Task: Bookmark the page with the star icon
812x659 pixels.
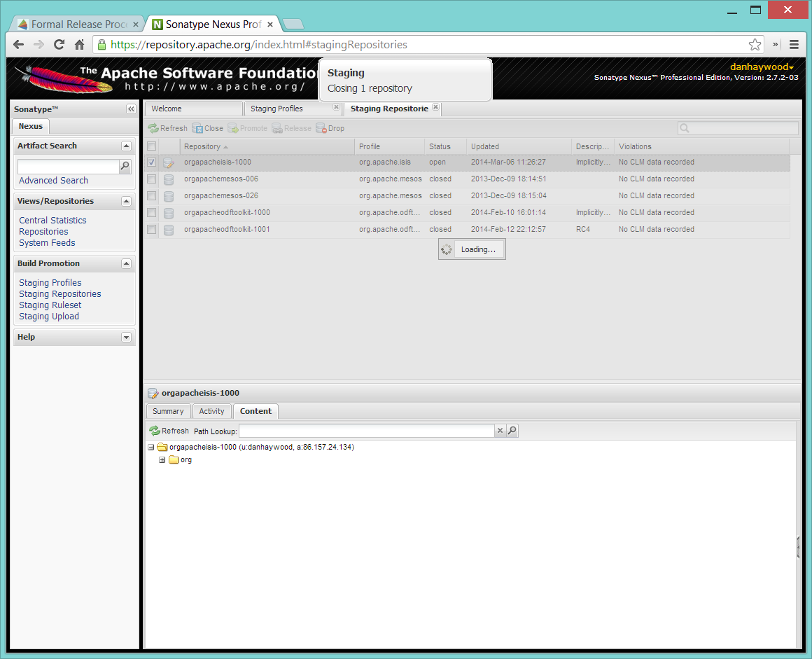Action: [x=755, y=45]
